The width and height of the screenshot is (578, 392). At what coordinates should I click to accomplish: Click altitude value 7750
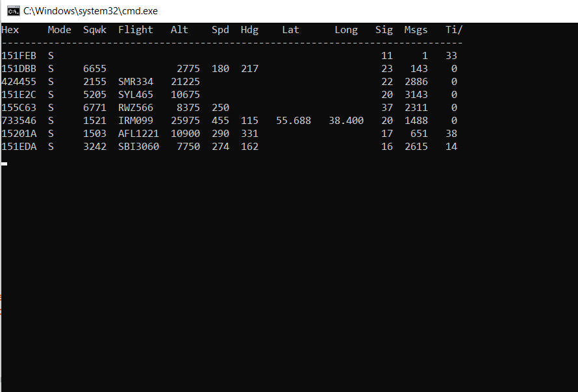pyautogui.click(x=188, y=147)
